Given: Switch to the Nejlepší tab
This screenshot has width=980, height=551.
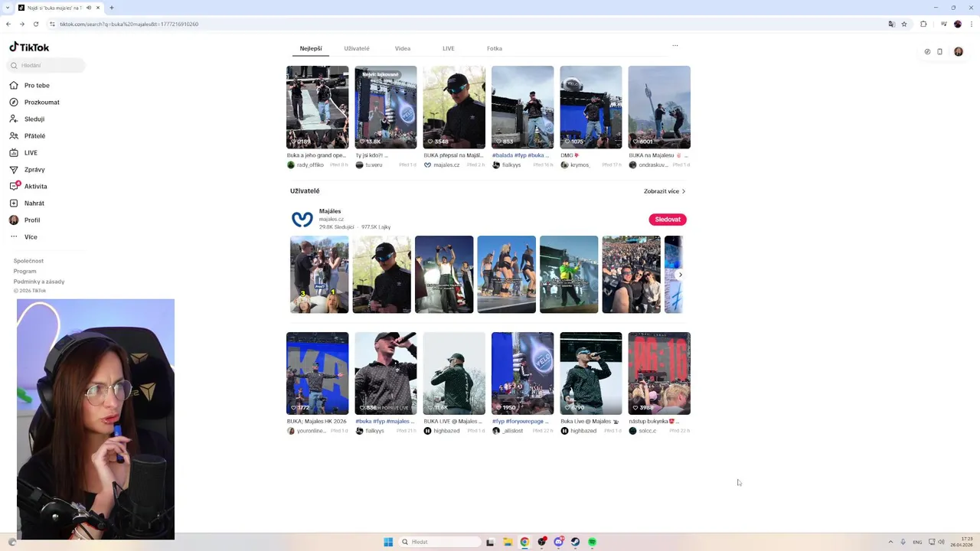Looking at the screenshot, I should 311,48.
